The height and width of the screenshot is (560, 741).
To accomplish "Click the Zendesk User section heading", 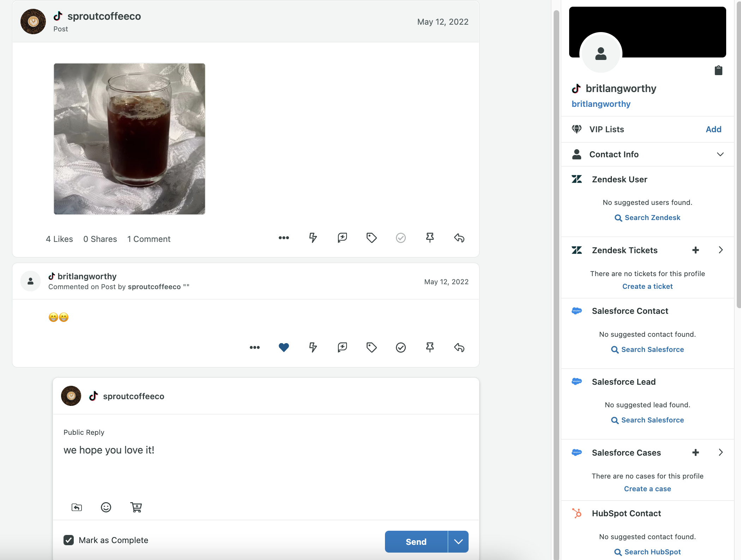I will pyautogui.click(x=619, y=179).
